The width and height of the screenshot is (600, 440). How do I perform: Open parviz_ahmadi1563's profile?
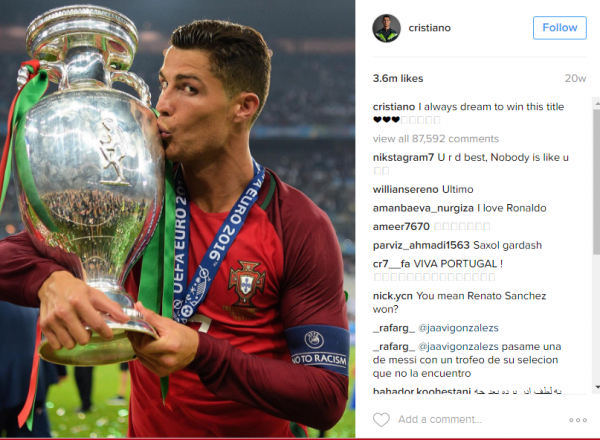pyautogui.click(x=421, y=245)
